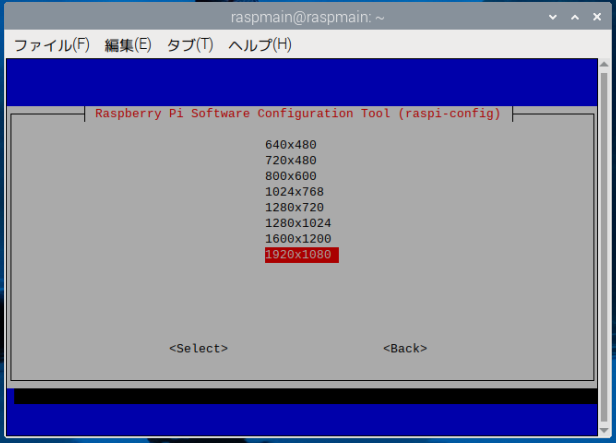Select the 1600x1200 resolution option
The image size is (616, 443).
pyautogui.click(x=298, y=239)
